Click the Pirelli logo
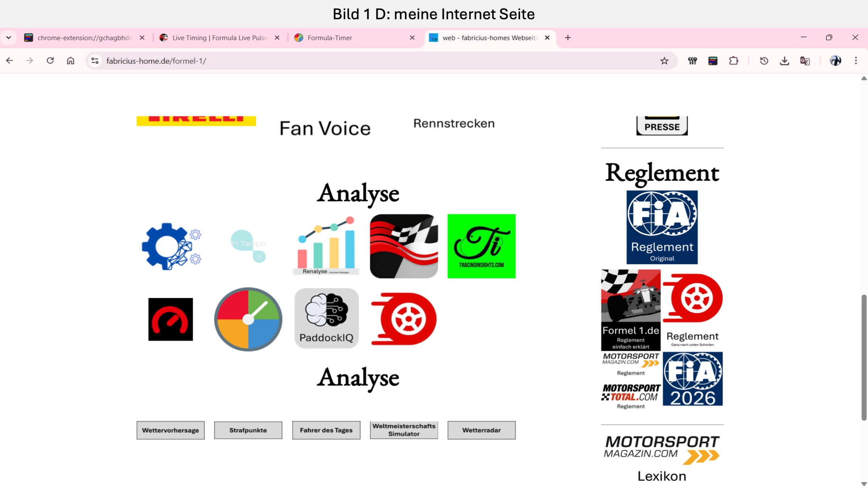 [196, 121]
